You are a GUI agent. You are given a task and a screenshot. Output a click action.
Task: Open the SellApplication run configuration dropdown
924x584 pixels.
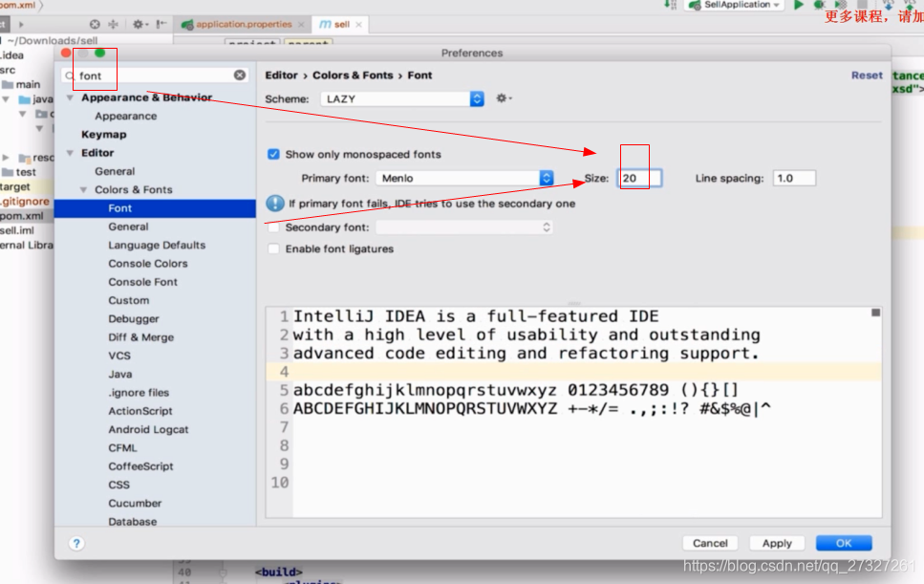coord(736,5)
